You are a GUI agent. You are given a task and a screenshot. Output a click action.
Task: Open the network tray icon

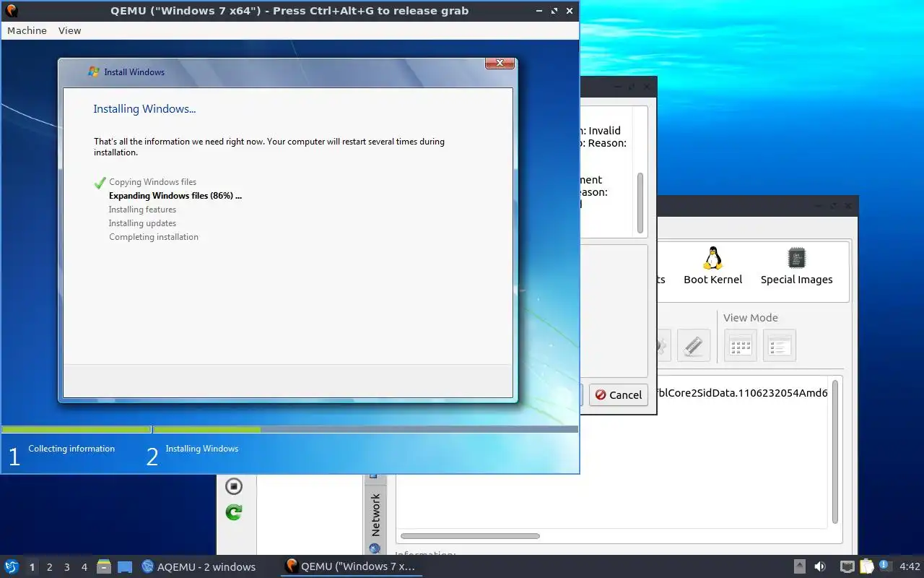pos(847,566)
